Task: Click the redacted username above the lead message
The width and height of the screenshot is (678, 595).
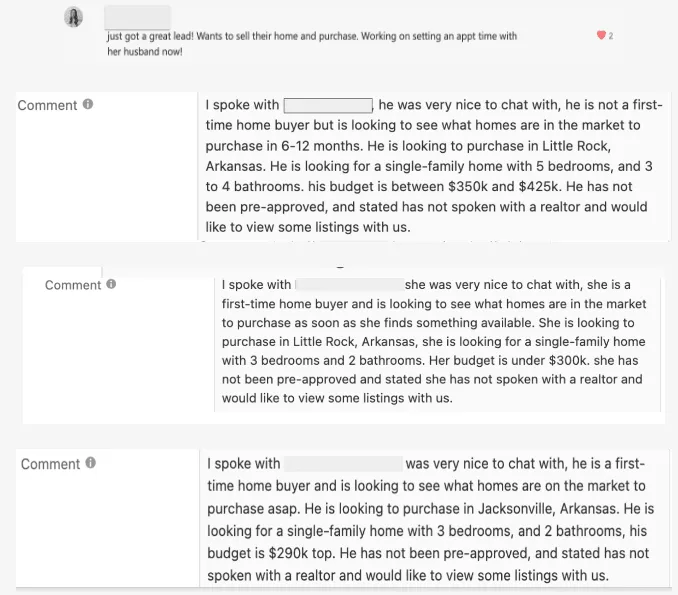Action: coord(138,17)
